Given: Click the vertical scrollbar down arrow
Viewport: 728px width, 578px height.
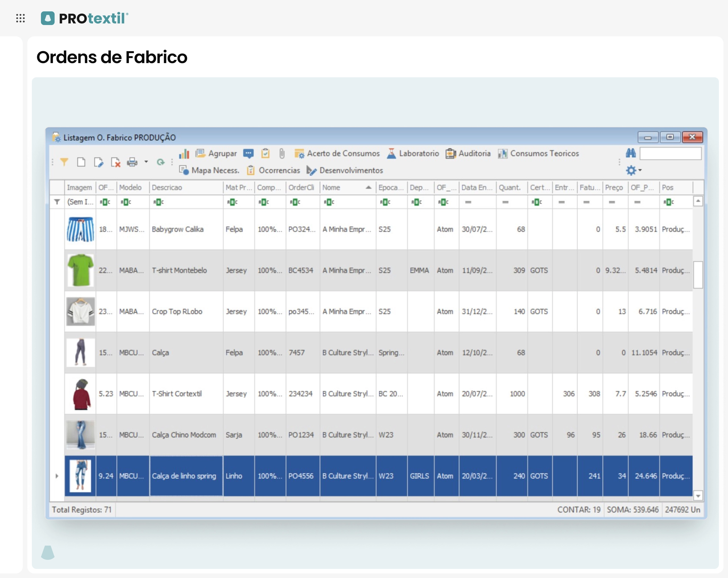Looking at the screenshot, I should click(x=698, y=496).
